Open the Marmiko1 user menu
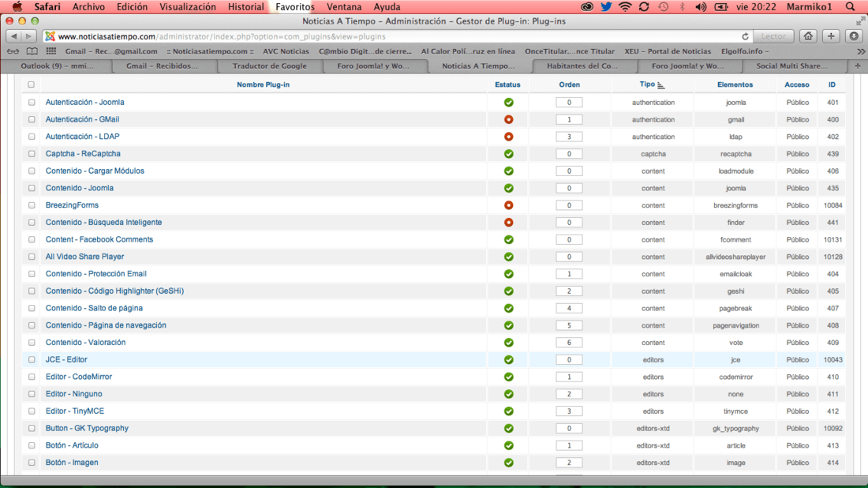The height and width of the screenshot is (488, 868). click(x=809, y=6)
